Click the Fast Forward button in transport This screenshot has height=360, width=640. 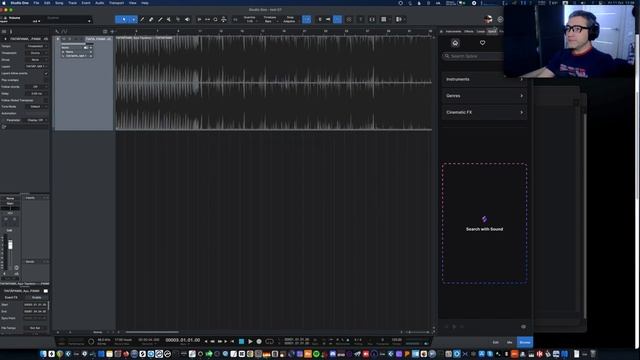coord(220,341)
